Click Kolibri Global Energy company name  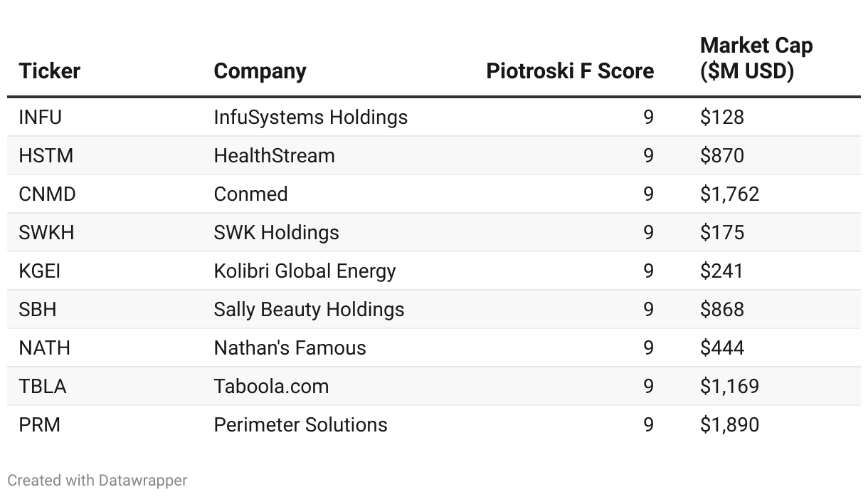[x=305, y=271]
